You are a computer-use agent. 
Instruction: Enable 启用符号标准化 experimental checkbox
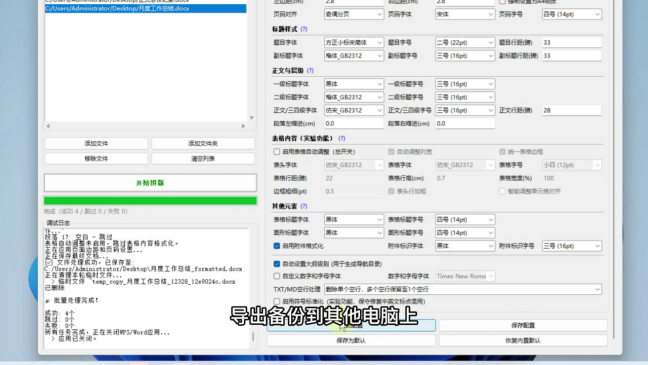tap(276, 301)
